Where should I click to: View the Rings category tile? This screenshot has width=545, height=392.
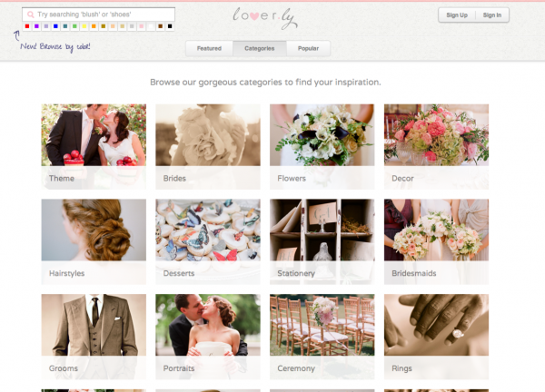coord(436,337)
